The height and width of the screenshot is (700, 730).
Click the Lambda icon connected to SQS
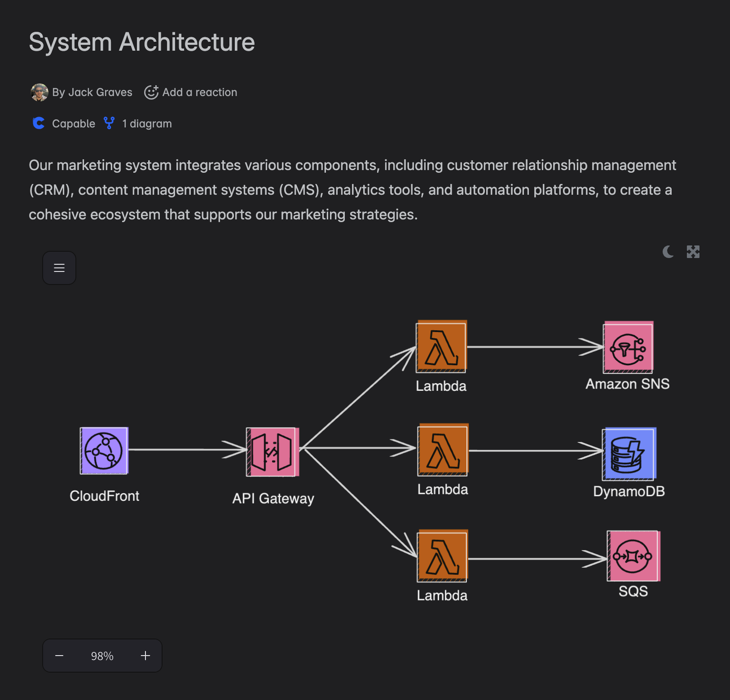point(443,556)
